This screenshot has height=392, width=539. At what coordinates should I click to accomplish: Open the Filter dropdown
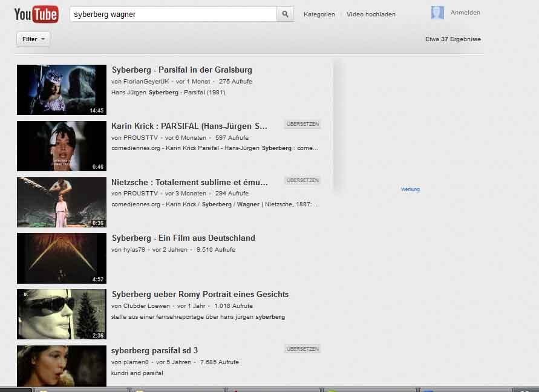click(x=33, y=39)
